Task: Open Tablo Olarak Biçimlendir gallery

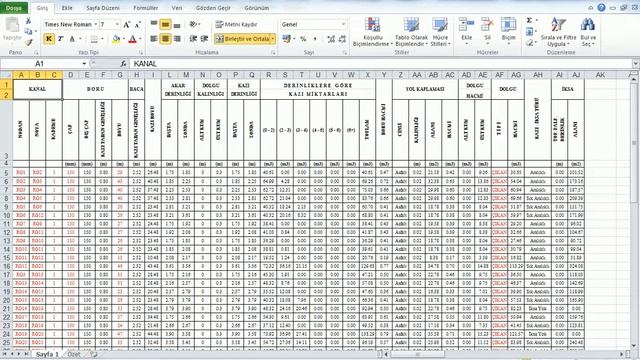Action: 411,32
